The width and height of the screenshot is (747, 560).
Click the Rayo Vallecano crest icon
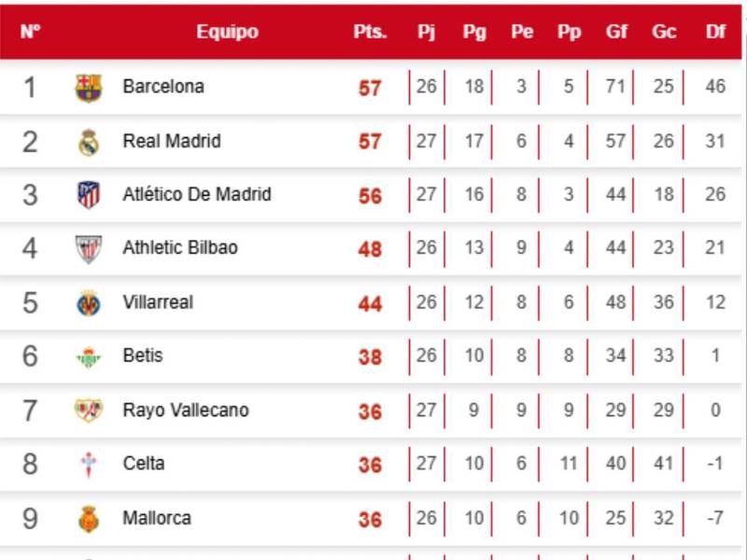(x=89, y=411)
